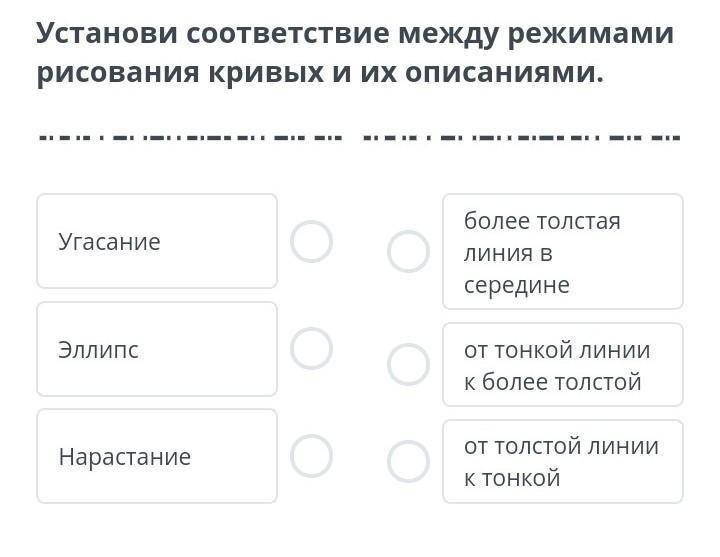Click the words 'к более толстой'
The width and height of the screenshot is (720, 557).
pos(552,382)
